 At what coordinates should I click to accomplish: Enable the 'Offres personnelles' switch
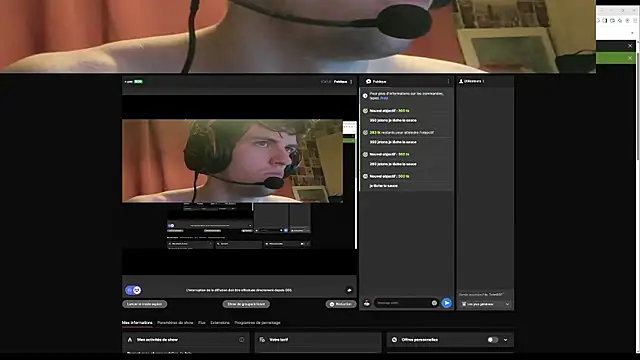coord(493,340)
